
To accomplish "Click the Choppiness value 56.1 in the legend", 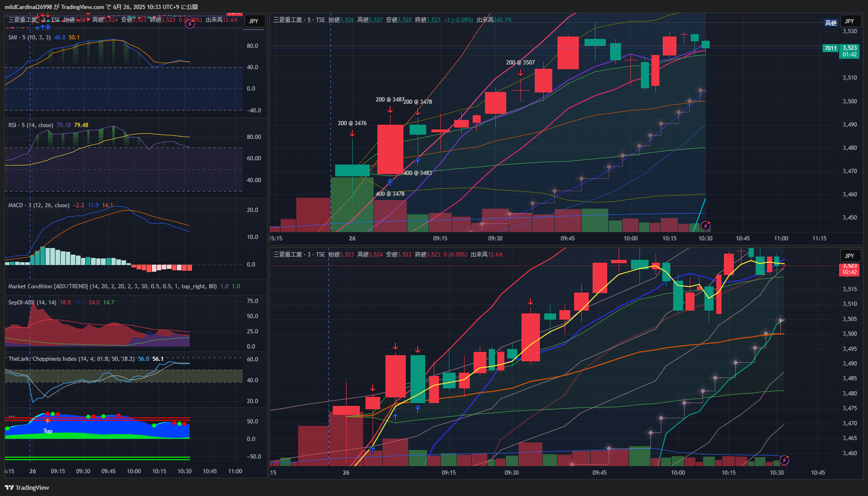I will click(x=158, y=359).
